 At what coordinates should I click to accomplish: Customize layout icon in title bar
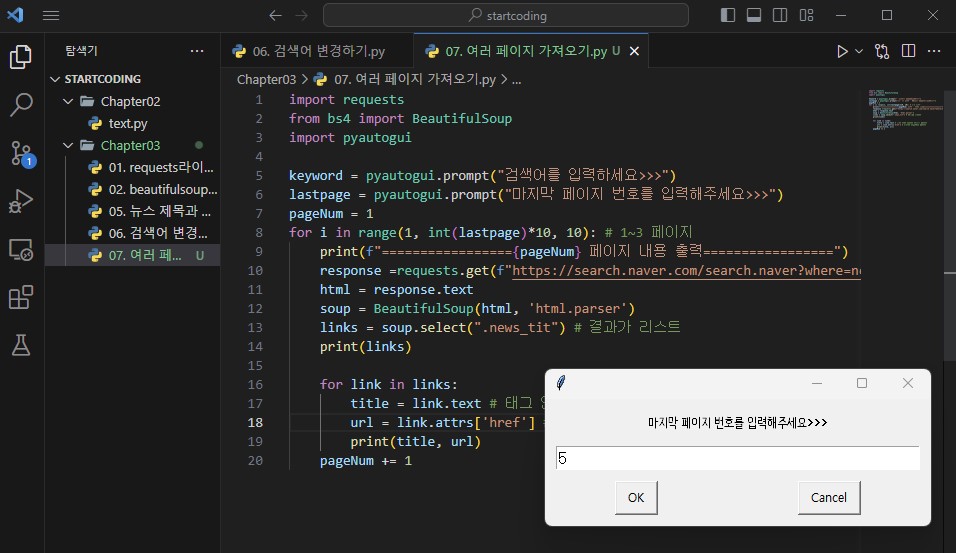(x=807, y=15)
